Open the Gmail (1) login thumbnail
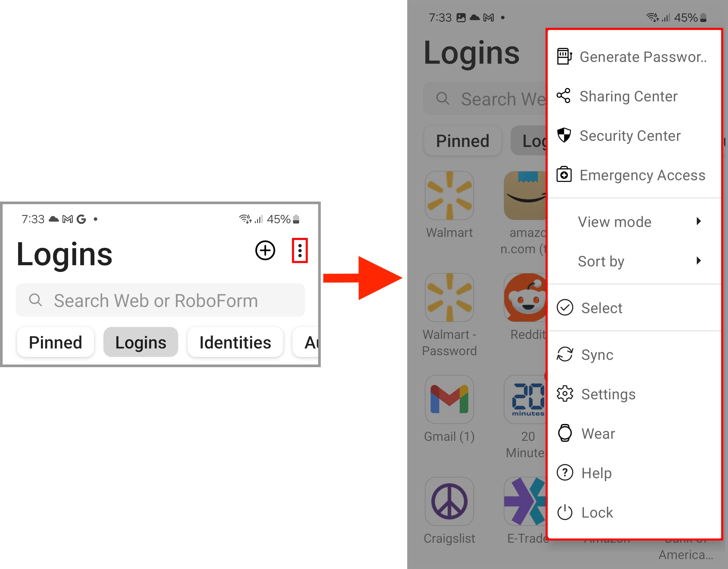The width and height of the screenshot is (728, 569). (x=449, y=399)
